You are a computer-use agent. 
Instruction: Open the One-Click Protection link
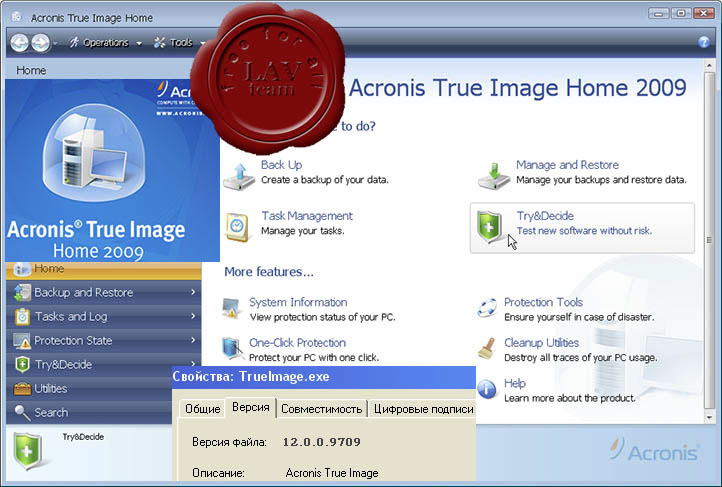point(297,343)
